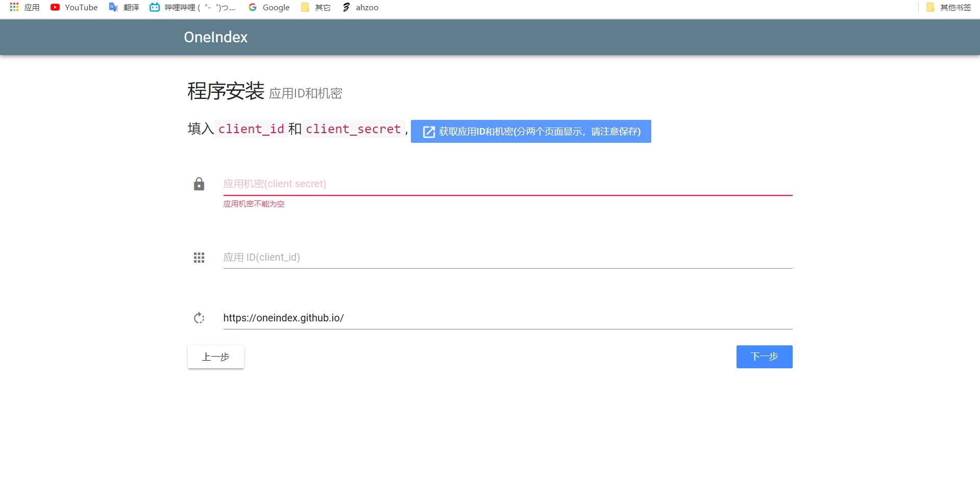Click the 下一步 next step button
Screen dimensions: 980x479
point(764,357)
